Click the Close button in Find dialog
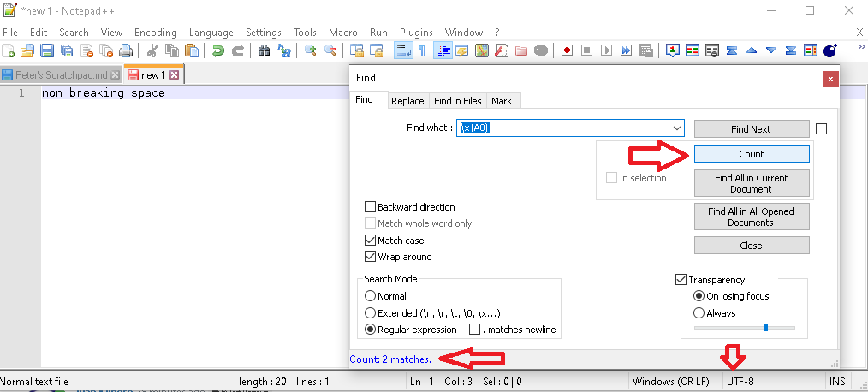The width and height of the screenshot is (868, 392). [x=752, y=246]
